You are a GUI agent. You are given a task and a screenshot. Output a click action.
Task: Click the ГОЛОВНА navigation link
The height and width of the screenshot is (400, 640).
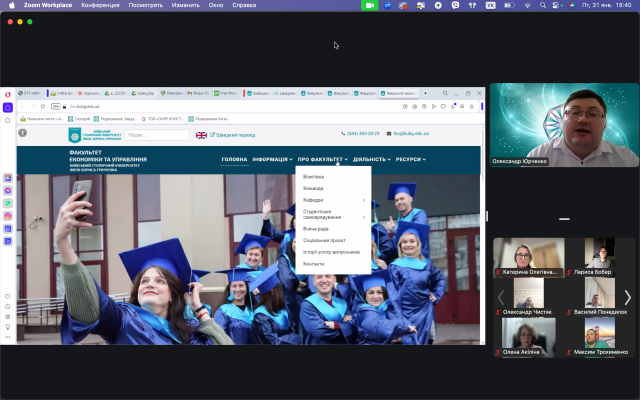coord(234,159)
